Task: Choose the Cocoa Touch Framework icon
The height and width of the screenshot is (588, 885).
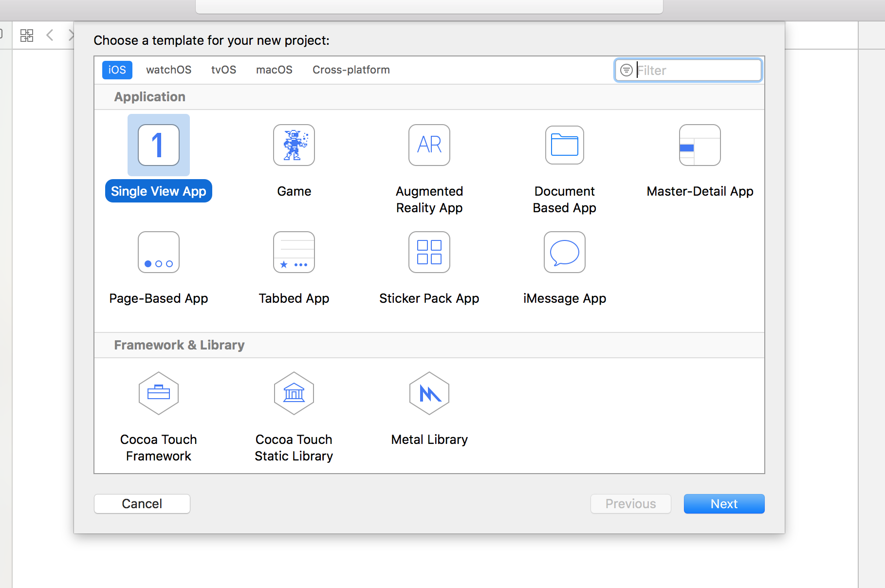Action: pos(158,393)
